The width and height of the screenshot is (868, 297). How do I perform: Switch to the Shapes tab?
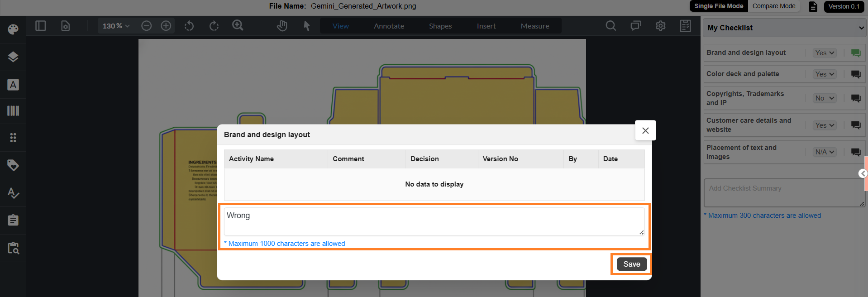pos(440,26)
